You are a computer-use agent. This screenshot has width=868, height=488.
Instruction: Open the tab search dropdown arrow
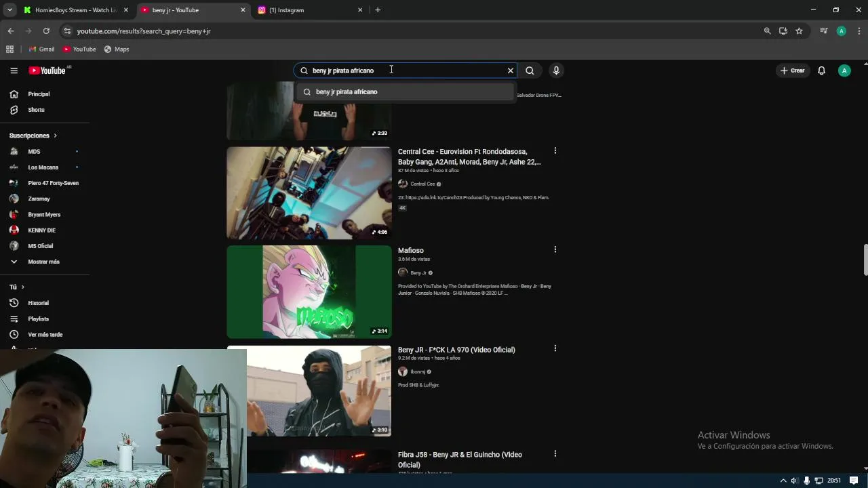coord(9,10)
